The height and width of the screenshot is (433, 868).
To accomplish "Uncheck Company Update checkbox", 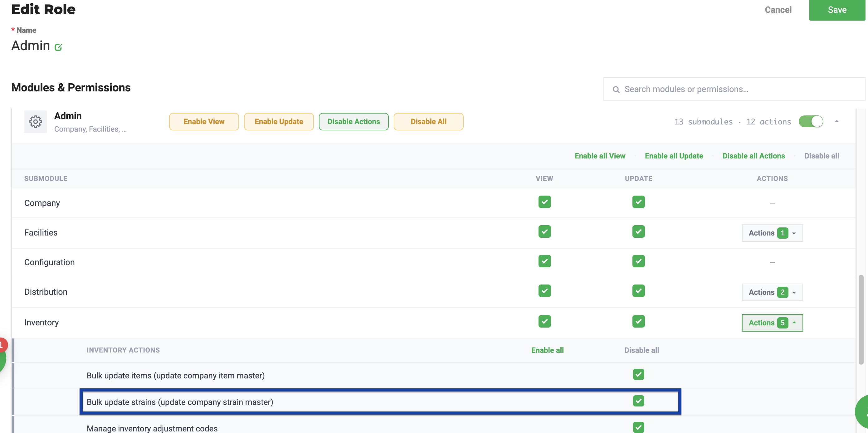I will (x=639, y=202).
